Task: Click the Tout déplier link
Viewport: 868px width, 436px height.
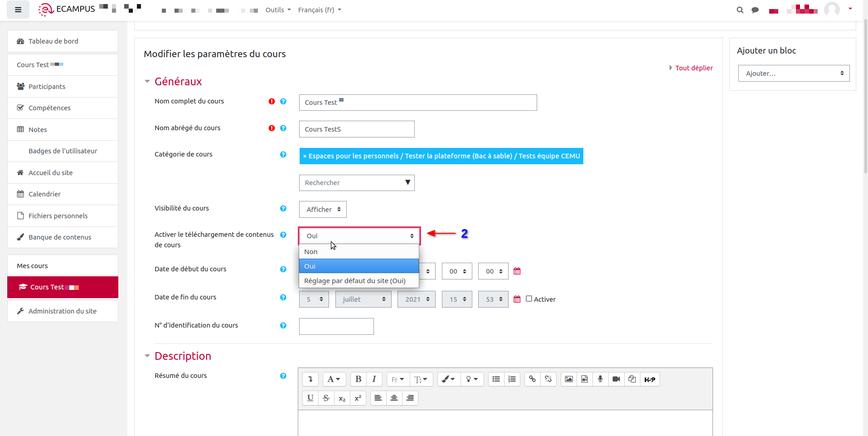Action: [693, 68]
